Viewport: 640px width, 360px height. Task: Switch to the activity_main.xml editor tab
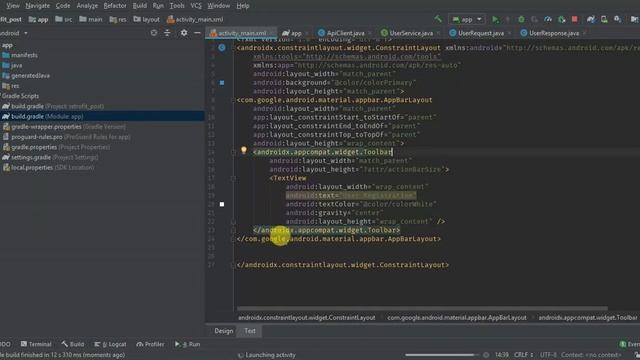pos(242,33)
